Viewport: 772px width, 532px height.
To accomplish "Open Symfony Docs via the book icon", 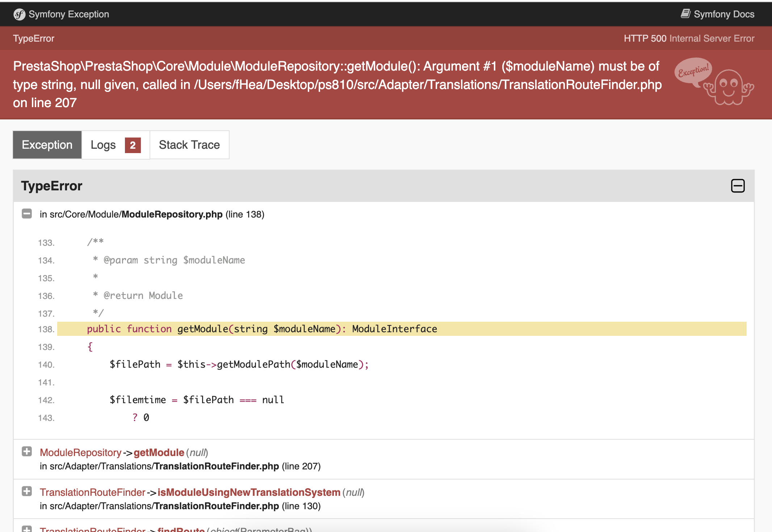I will tap(685, 13).
